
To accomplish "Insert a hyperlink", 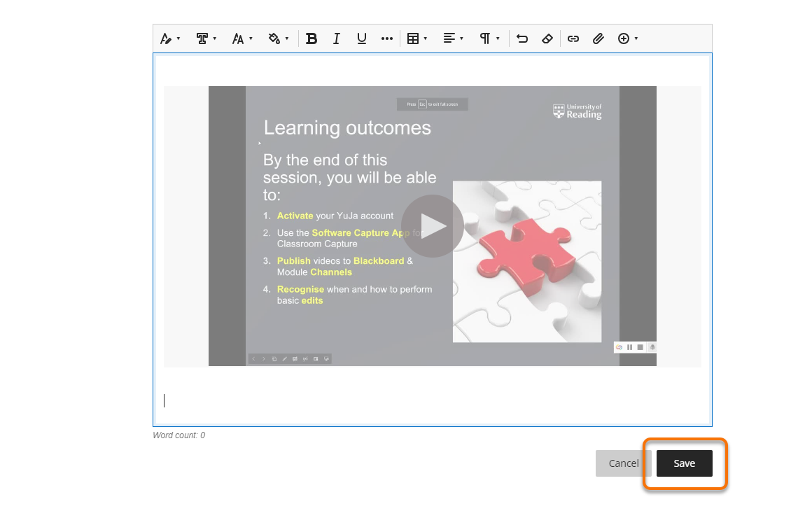I will coord(573,38).
